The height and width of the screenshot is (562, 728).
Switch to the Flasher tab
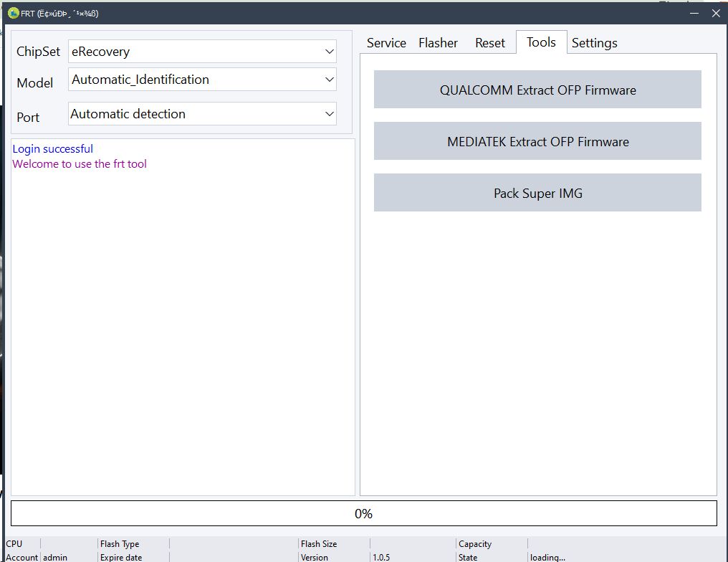(x=438, y=42)
